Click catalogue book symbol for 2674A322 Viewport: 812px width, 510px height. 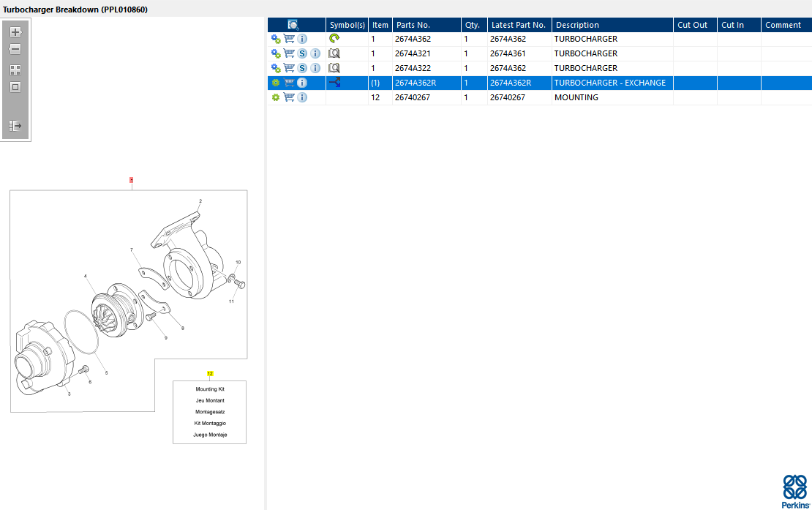coord(334,68)
